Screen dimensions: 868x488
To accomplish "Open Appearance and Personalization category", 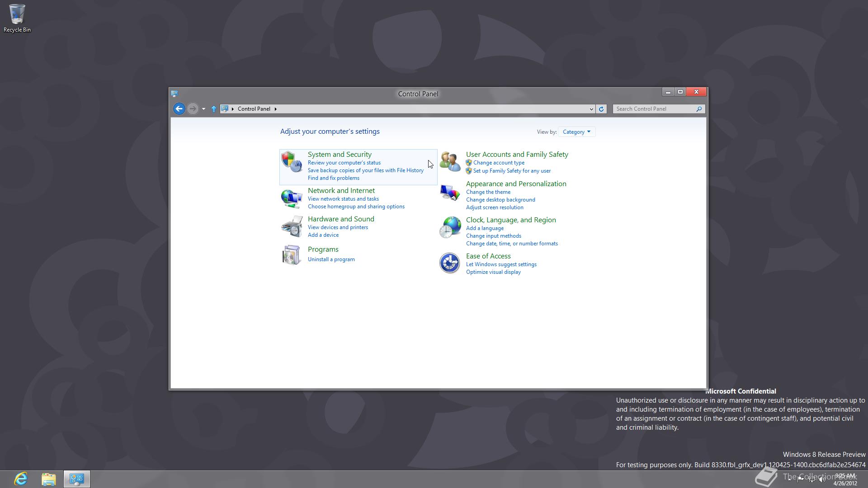I will (516, 184).
